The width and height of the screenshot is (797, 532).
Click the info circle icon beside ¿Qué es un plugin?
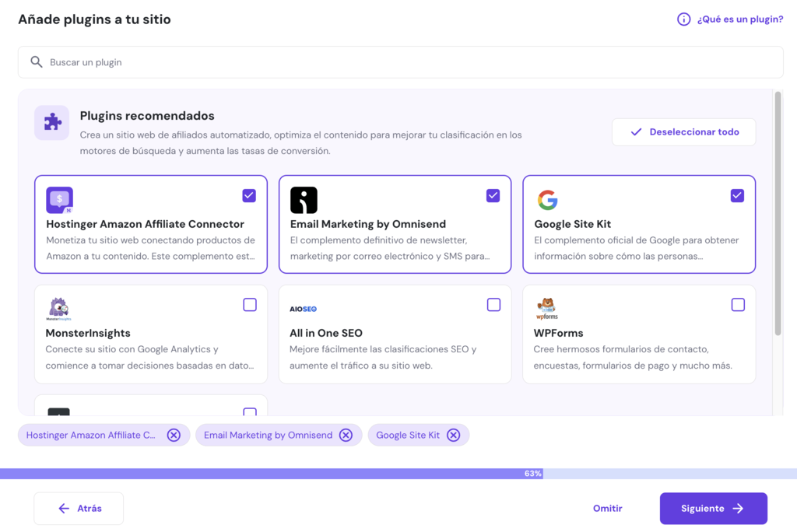683,19
